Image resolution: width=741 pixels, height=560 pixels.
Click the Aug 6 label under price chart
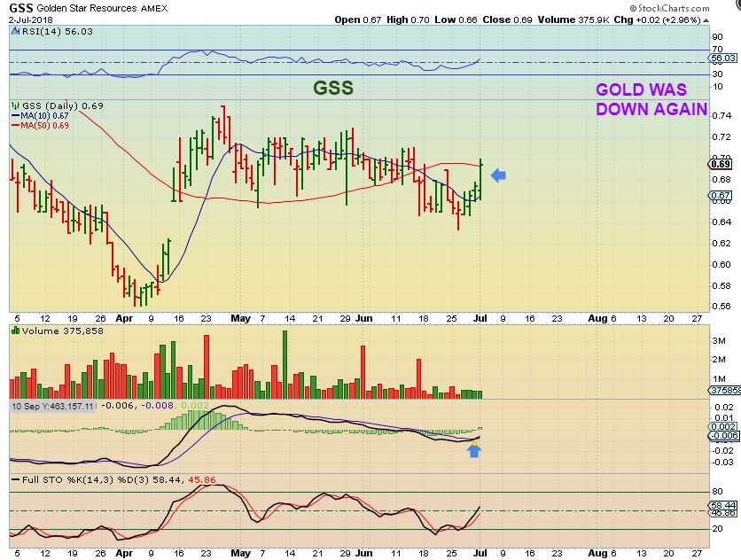click(x=602, y=318)
